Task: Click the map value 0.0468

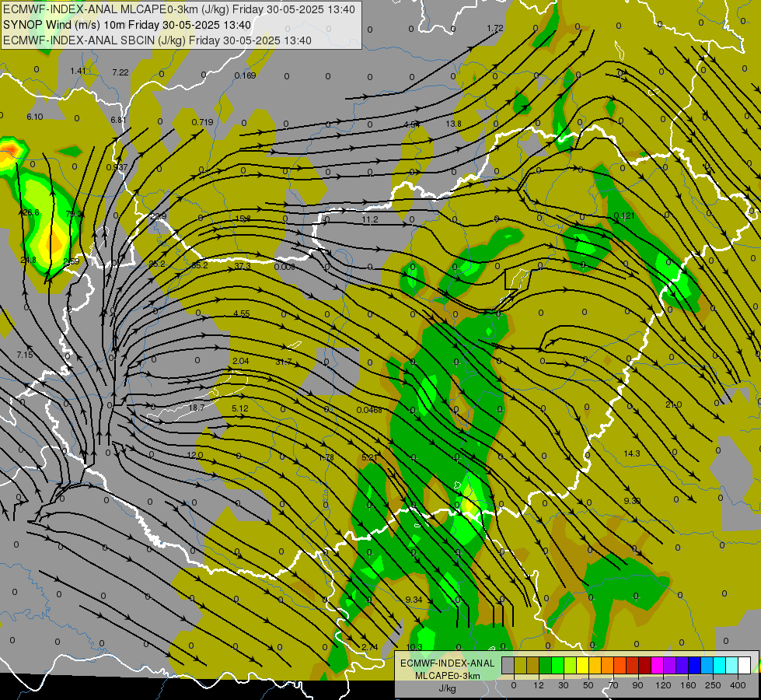Action: pyautogui.click(x=369, y=410)
